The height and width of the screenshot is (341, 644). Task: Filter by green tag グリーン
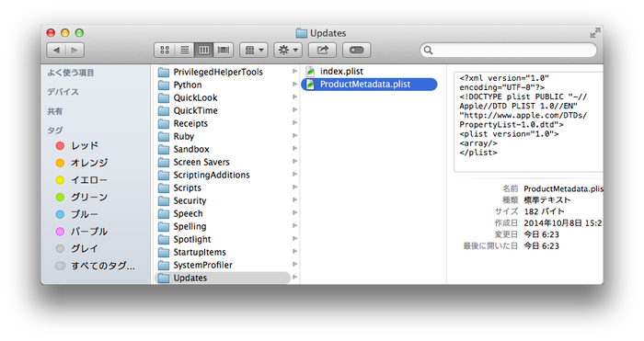[82, 198]
